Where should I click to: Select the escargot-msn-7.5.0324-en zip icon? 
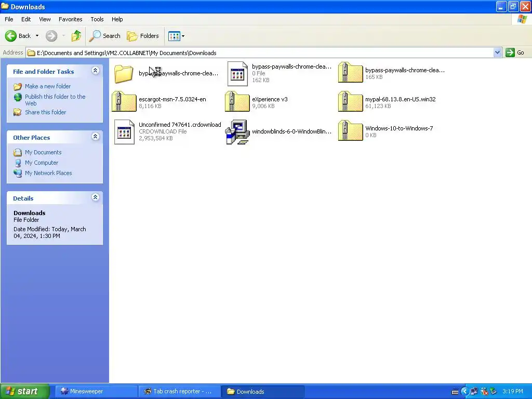(x=124, y=101)
